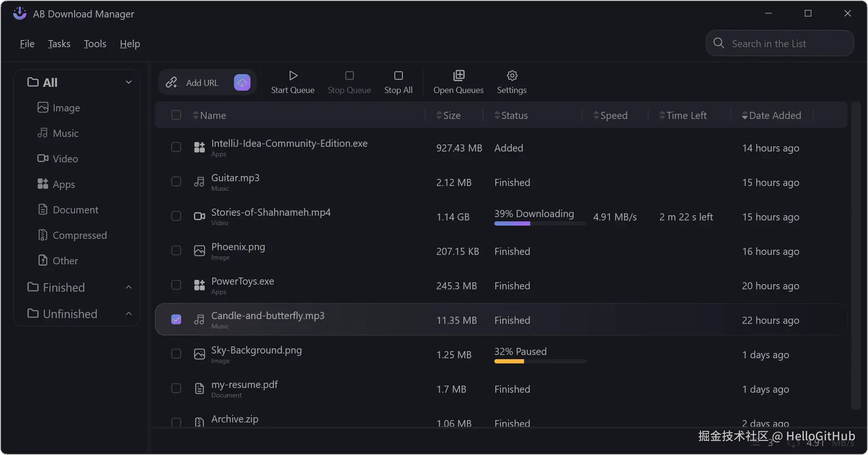Open Queues via the toolbar icon
The width and height of the screenshot is (868, 455).
click(x=459, y=76)
